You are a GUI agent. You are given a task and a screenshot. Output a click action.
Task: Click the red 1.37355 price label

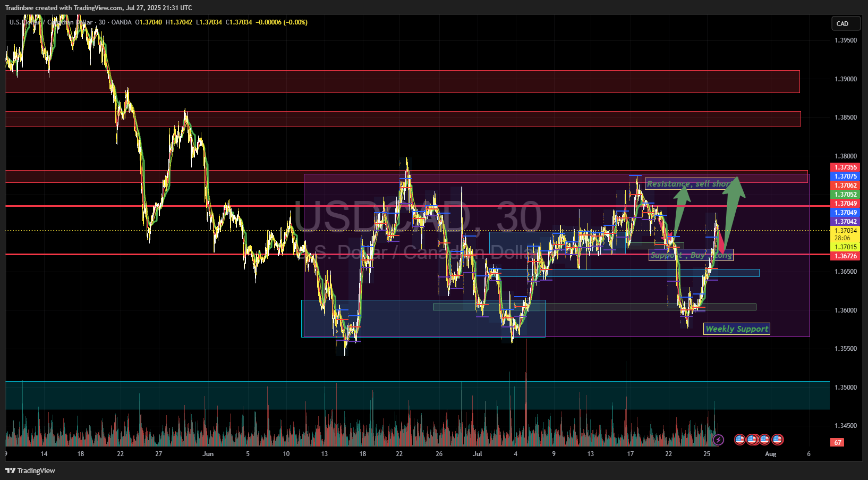point(845,167)
